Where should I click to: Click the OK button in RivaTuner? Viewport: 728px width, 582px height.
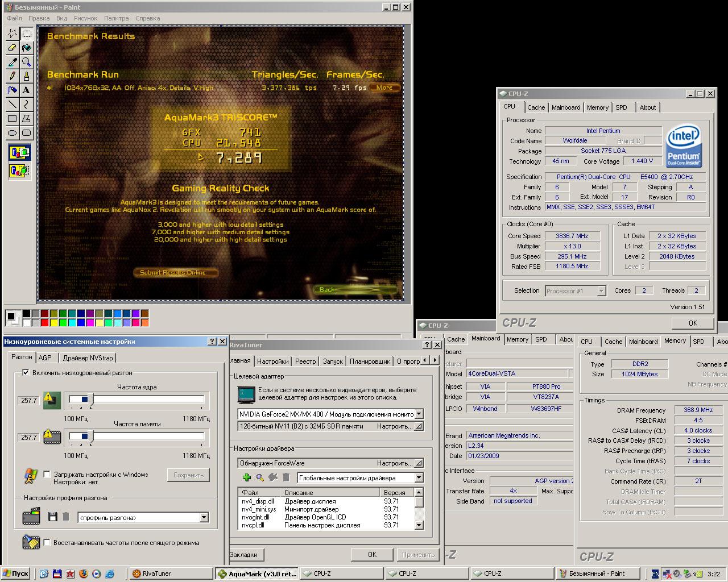click(x=372, y=555)
